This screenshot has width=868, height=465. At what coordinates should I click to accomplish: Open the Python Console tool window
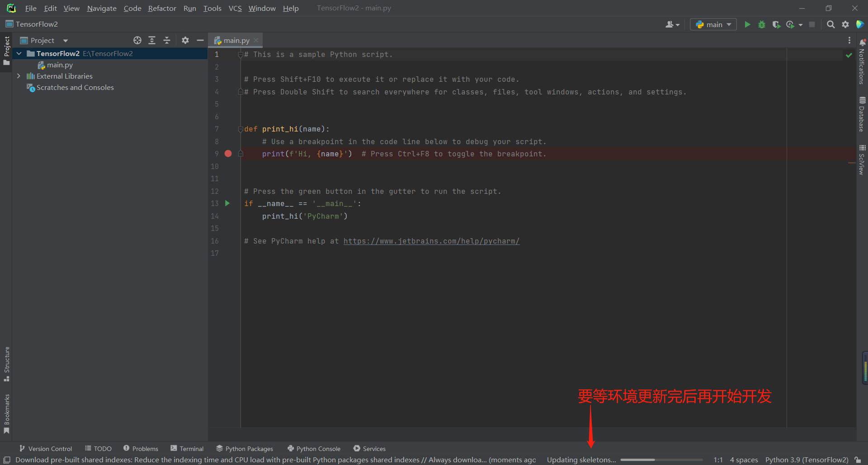314,448
